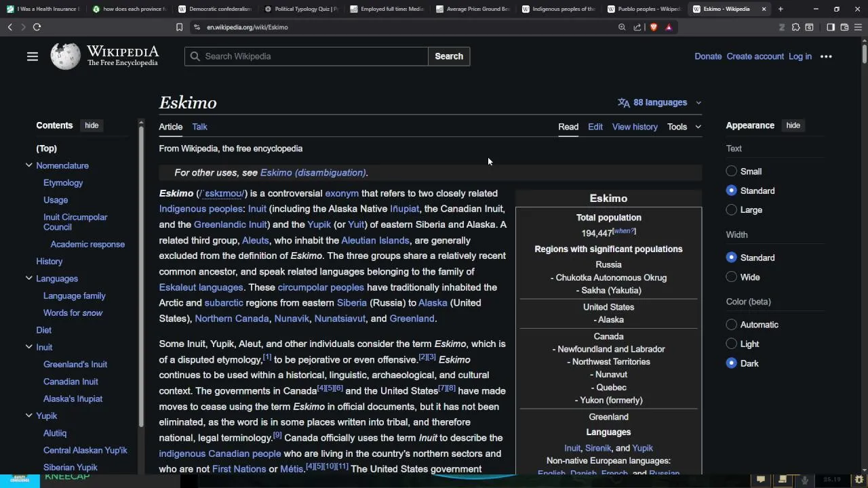
Task: Select the Small text size option
Action: pyautogui.click(x=731, y=171)
